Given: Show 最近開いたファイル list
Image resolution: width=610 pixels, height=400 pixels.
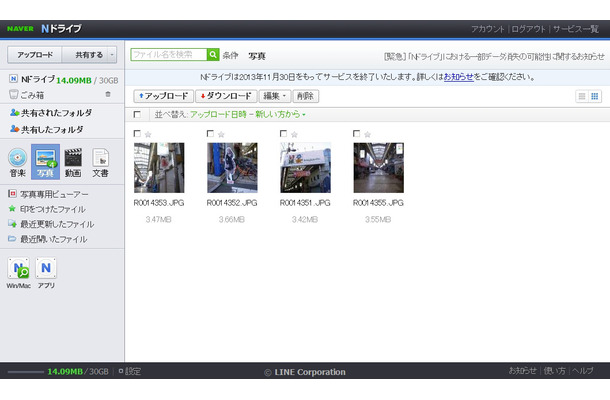Looking at the screenshot, I should [x=48, y=239].
